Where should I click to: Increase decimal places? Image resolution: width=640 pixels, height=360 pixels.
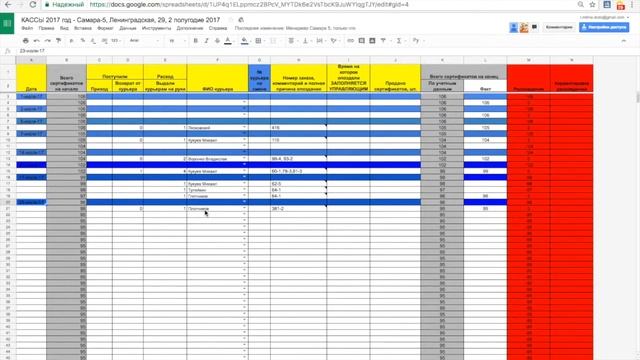(104, 41)
